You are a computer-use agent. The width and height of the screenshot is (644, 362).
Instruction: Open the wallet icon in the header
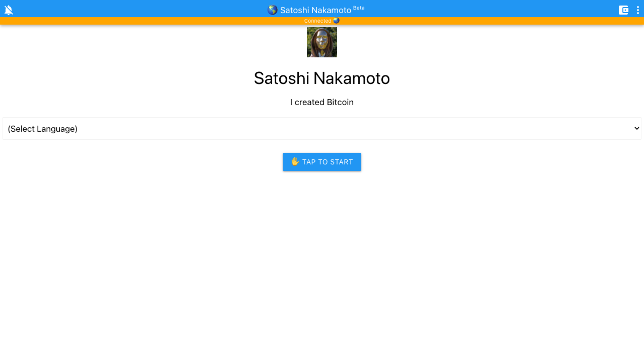624,10
